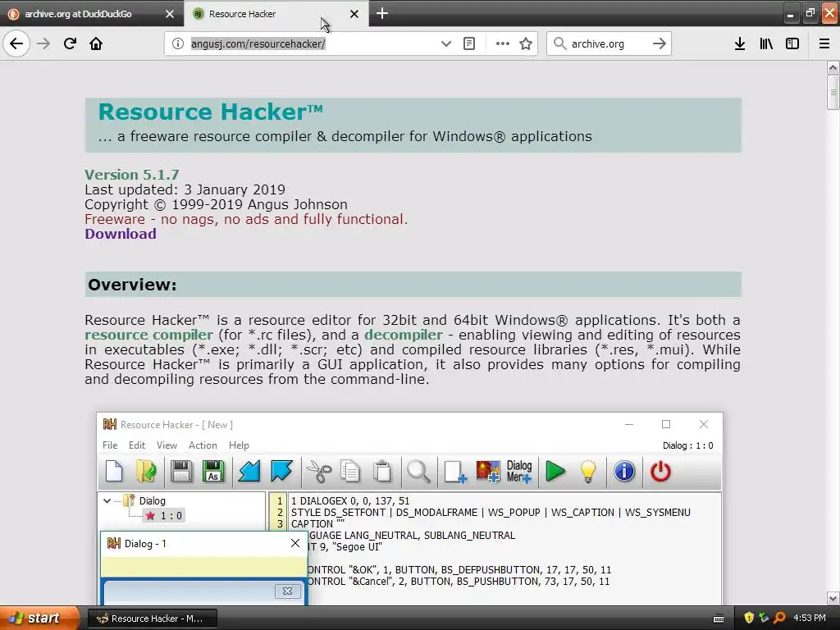Click the on-screen keyboard tray icon

[x=719, y=619]
